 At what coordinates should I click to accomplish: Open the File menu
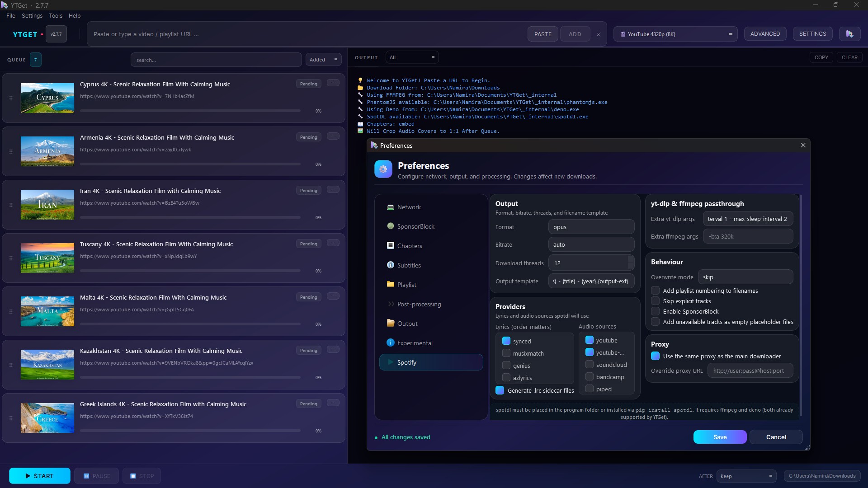tap(11, 16)
